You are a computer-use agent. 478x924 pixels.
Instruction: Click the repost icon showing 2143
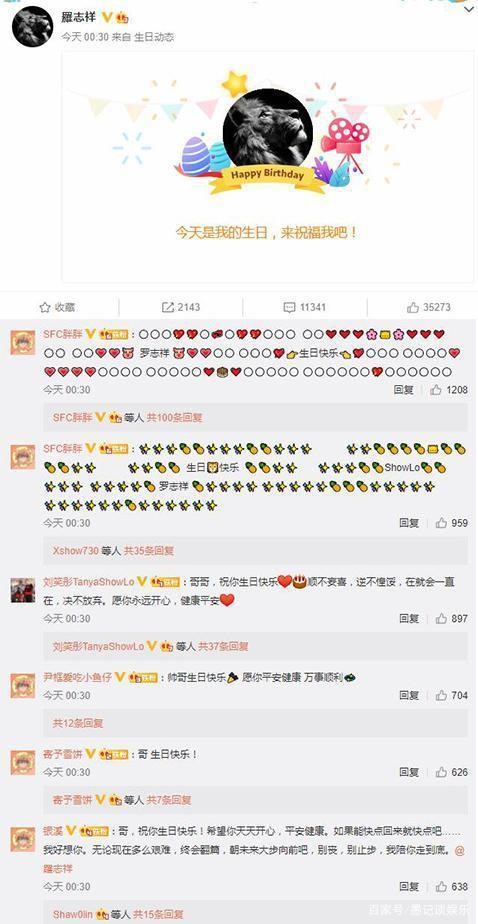pyautogui.click(x=167, y=307)
